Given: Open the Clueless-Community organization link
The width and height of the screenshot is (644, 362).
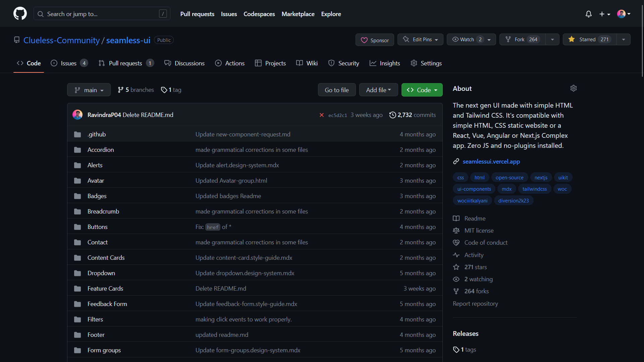Looking at the screenshot, I should click(61, 40).
